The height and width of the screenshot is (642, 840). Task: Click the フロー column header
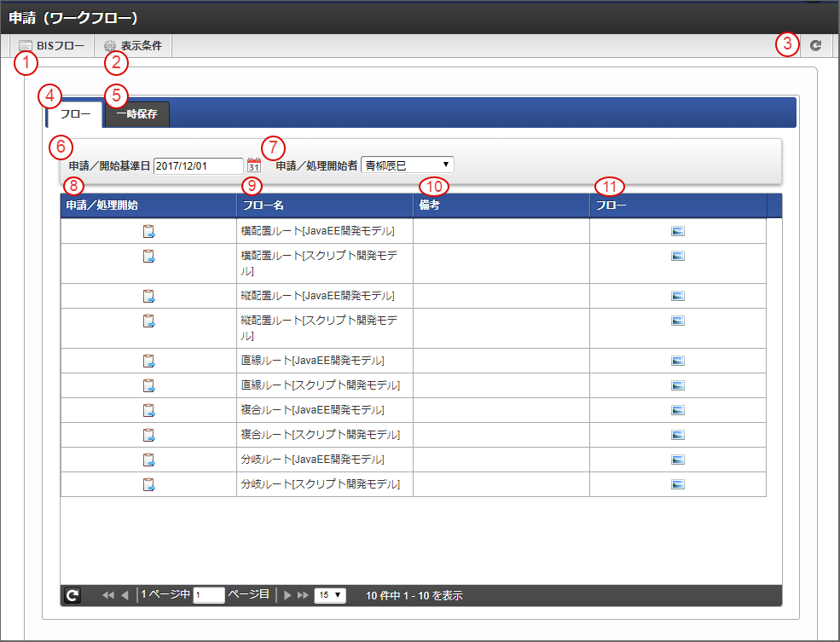(x=678, y=205)
